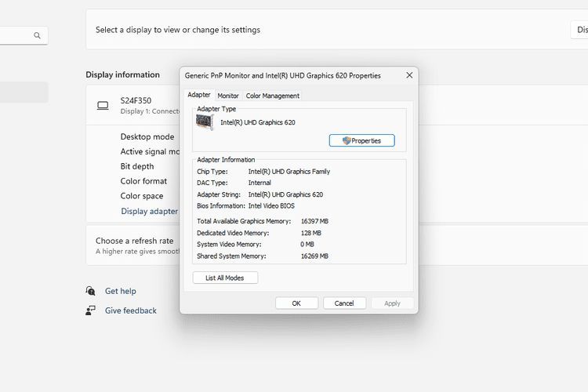This screenshot has height=392, width=588.
Task: Follow the Get help text link
Action: coord(121,291)
